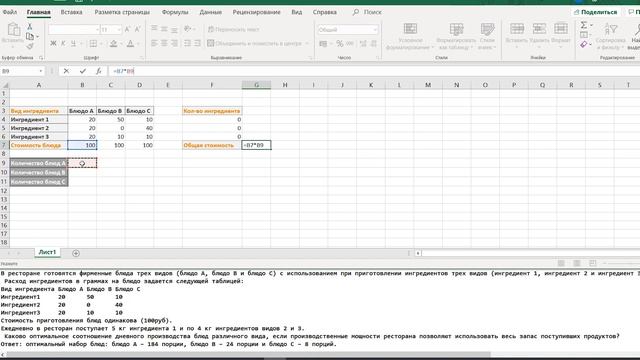This screenshot has width=640, height=360.
Task: Toggle Center horizontal alignment
Action: 164,43
